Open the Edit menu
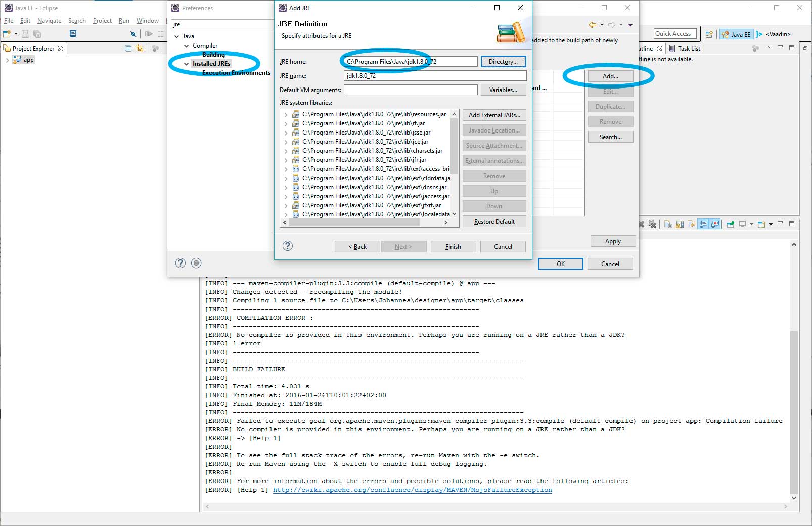812x526 pixels. (25, 21)
